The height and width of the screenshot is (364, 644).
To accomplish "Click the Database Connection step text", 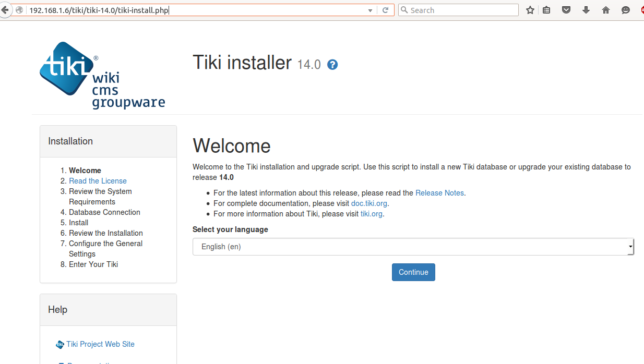I will coord(104,212).
